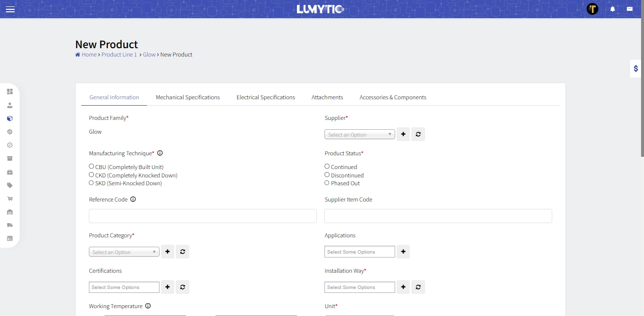Go to Home via the breadcrumb
The height and width of the screenshot is (316, 644).
(x=89, y=55)
